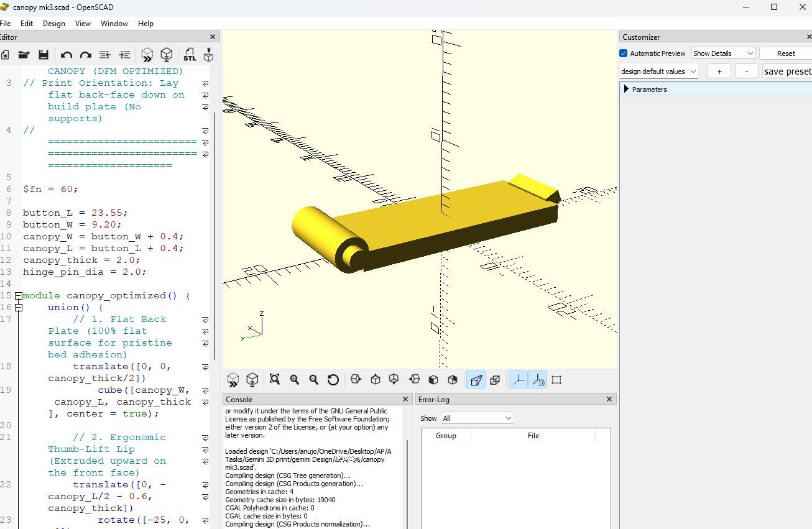The height and width of the screenshot is (529, 812).
Task: Expand the Parameters section
Action: coord(626,90)
